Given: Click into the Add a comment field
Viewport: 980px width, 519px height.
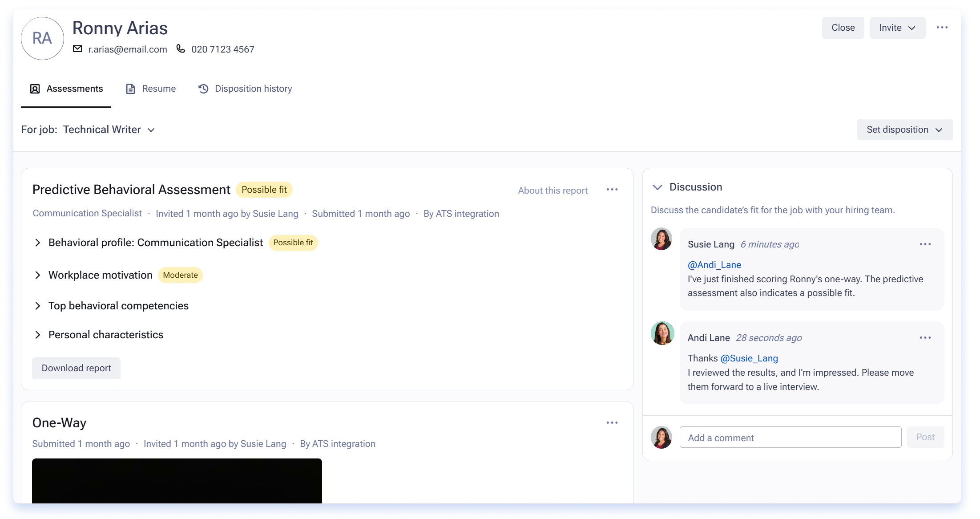Looking at the screenshot, I should pyautogui.click(x=790, y=438).
